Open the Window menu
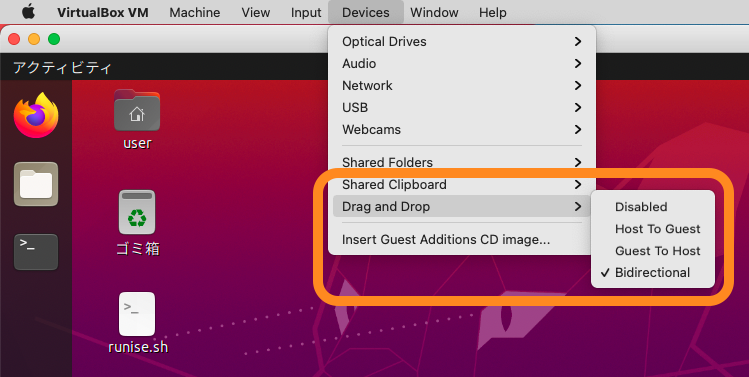The image size is (749, 377). [x=434, y=12]
